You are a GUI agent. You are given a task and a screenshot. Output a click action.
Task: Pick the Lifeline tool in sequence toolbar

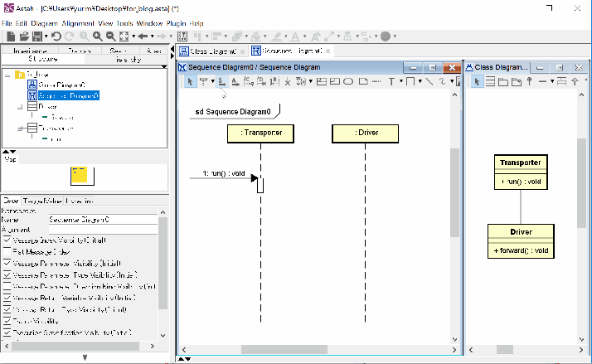(202, 81)
